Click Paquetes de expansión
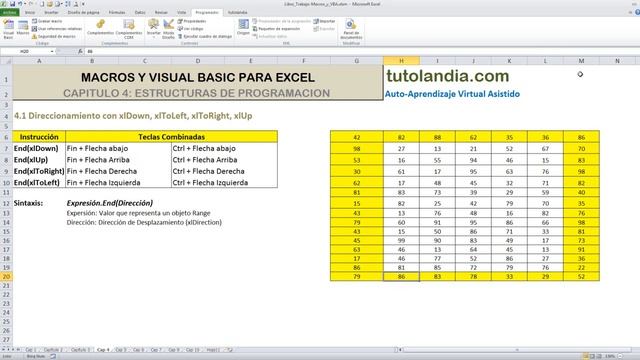 click(276, 29)
